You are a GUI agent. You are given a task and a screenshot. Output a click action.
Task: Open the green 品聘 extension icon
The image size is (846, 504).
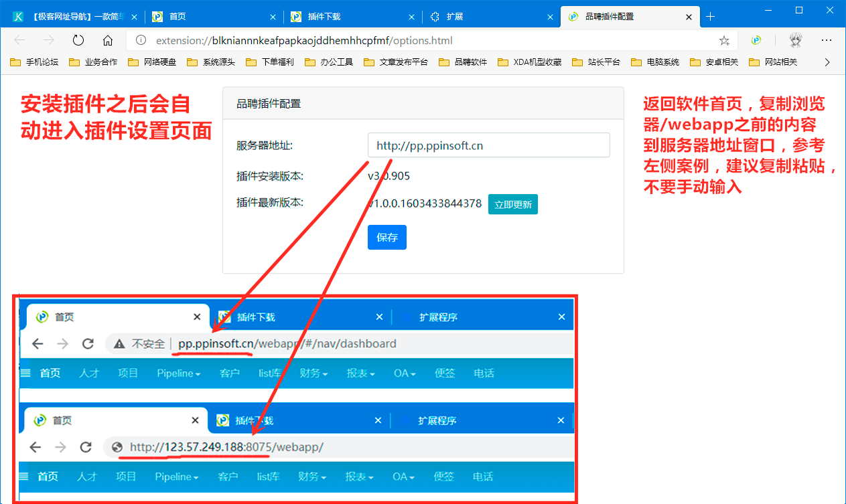[756, 40]
